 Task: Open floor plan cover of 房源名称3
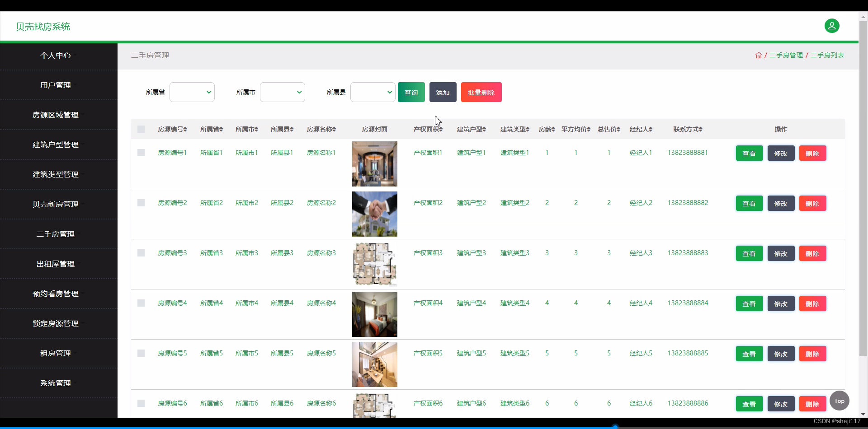coord(375,264)
